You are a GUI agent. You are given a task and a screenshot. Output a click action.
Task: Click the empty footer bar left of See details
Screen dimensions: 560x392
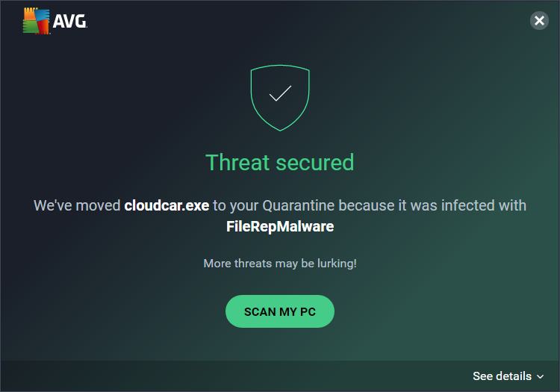click(x=224, y=376)
